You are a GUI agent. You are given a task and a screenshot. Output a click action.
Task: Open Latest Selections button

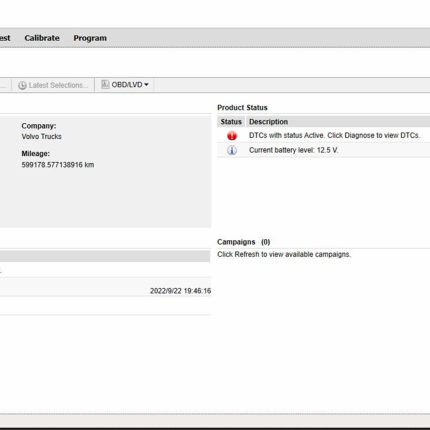click(x=53, y=85)
